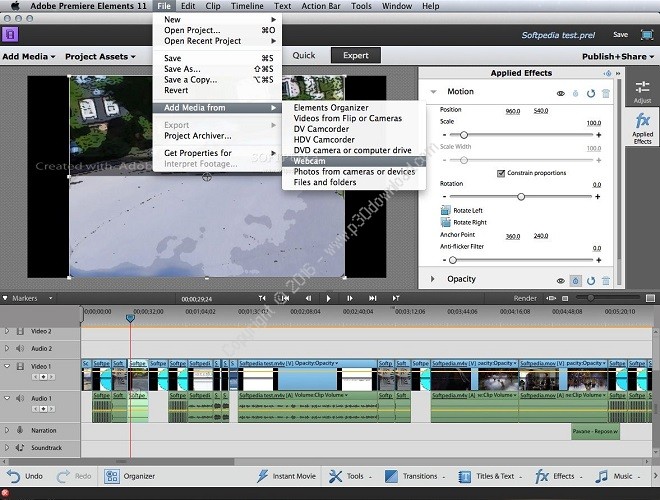
Task: Open the Adjust panel icon
Action: click(x=642, y=87)
